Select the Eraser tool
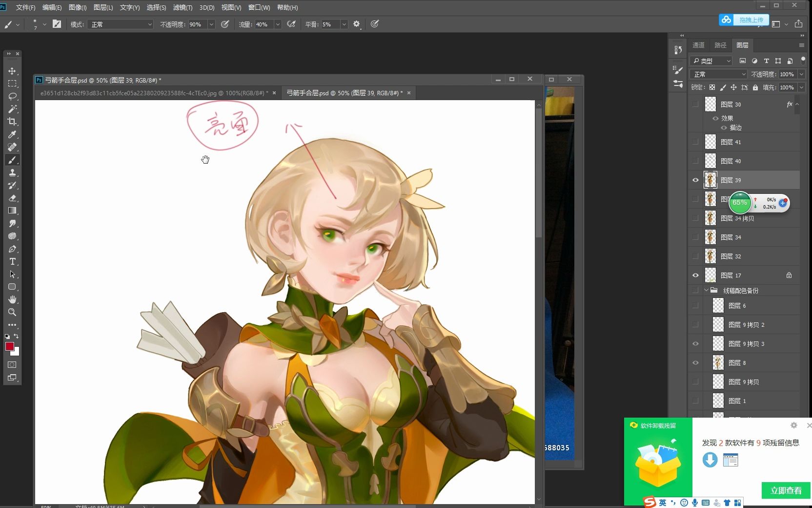The width and height of the screenshot is (812, 508). 12,198
